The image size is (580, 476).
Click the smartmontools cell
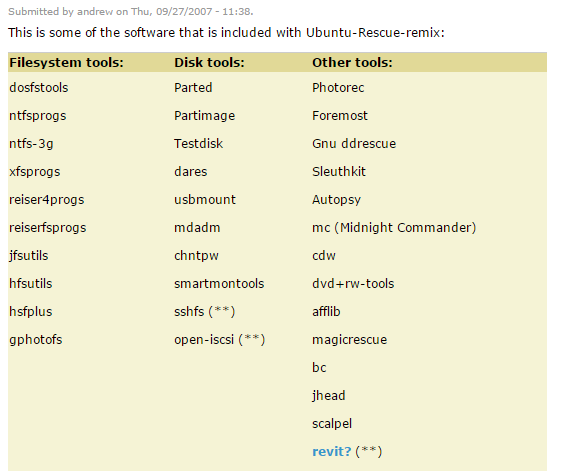click(x=219, y=284)
